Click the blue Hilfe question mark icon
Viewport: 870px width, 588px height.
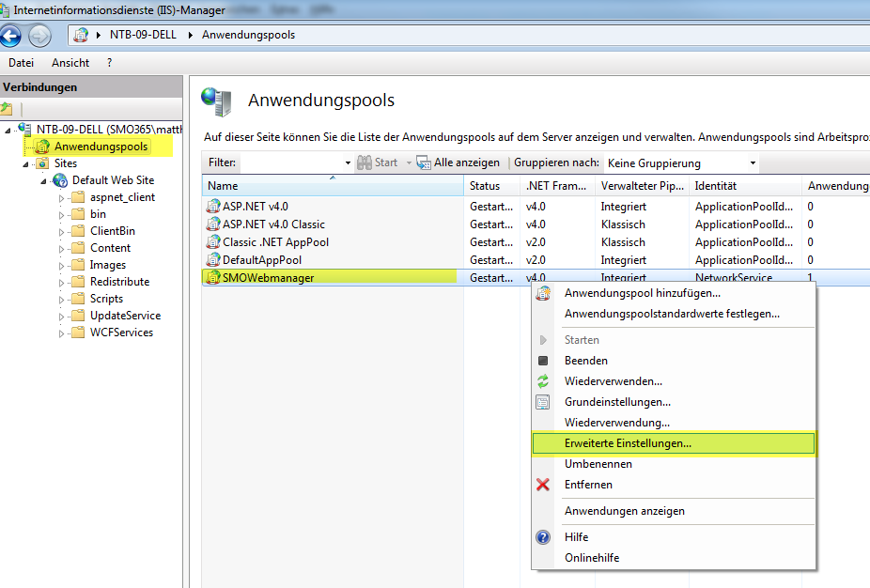pos(543,537)
